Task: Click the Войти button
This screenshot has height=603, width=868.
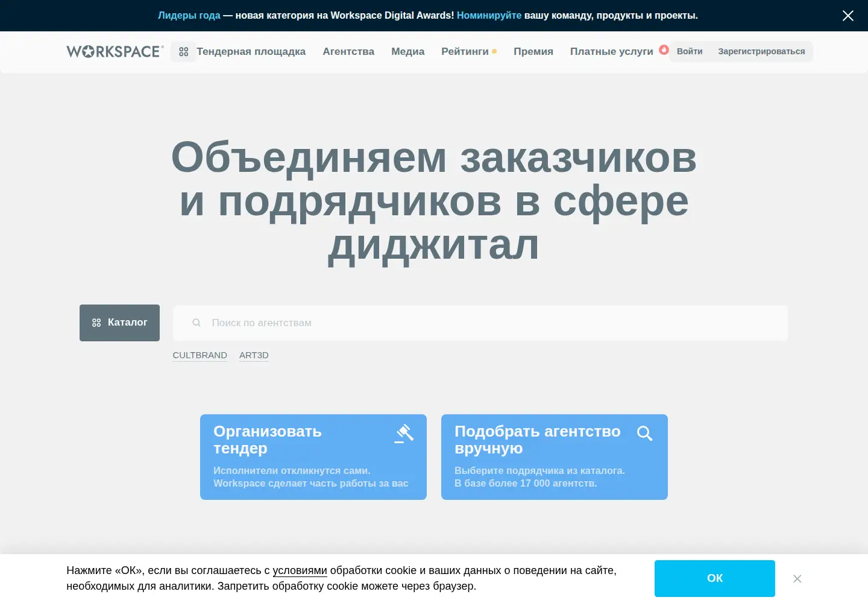Action: 690,51
